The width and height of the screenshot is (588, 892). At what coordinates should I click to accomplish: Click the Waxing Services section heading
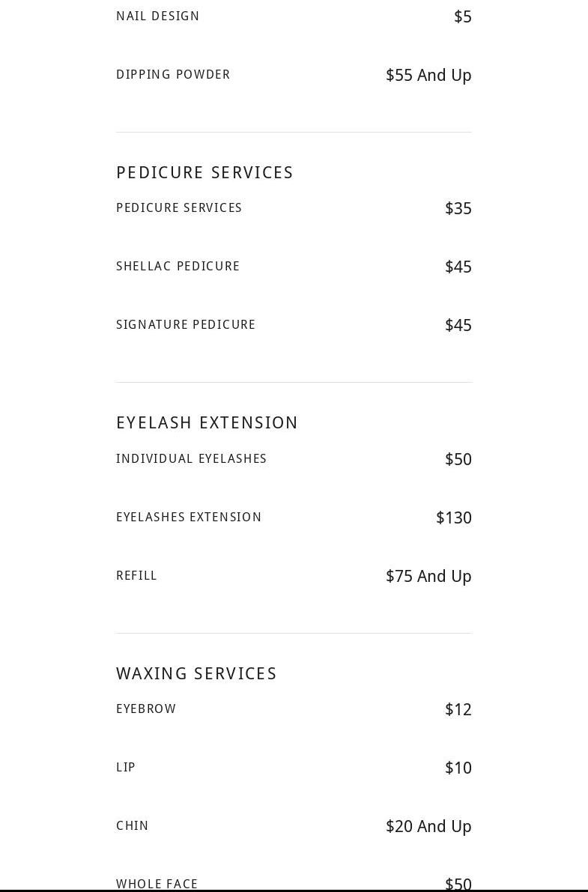click(x=196, y=674)
